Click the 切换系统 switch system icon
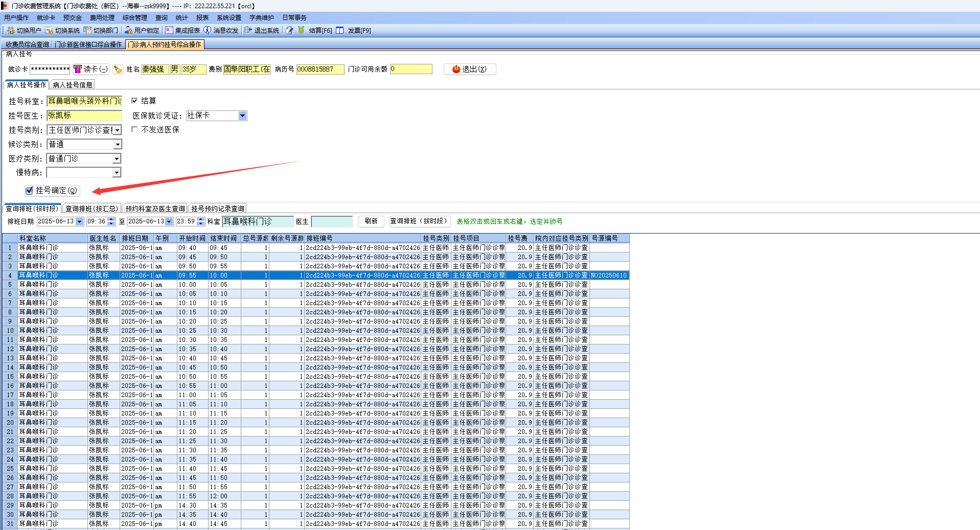 [49, 31]
